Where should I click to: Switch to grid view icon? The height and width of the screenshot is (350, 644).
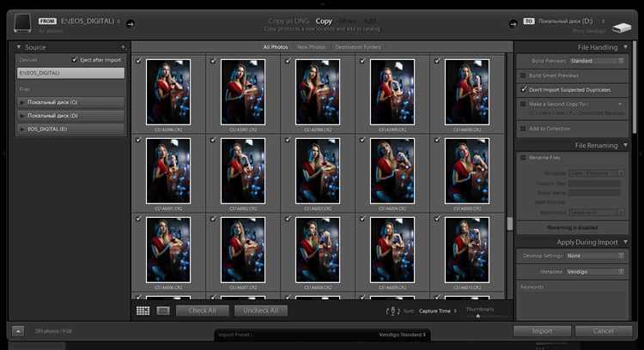coord(143,311)
